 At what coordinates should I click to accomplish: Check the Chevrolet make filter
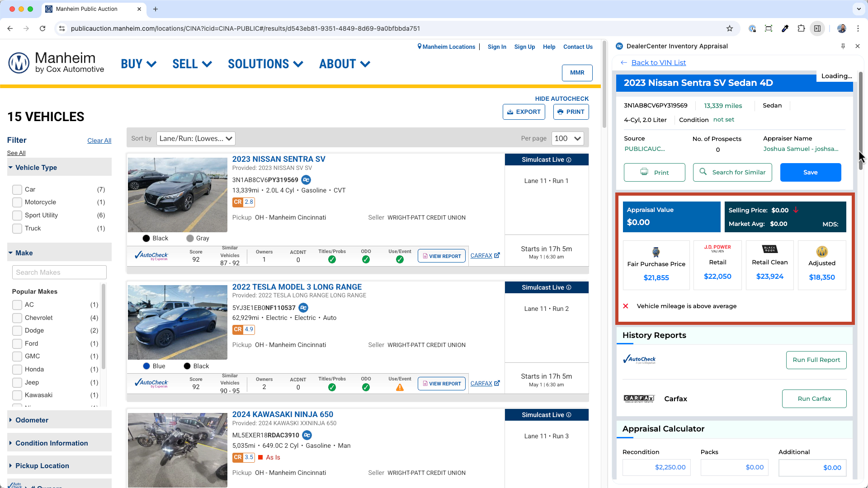point(17,318)
